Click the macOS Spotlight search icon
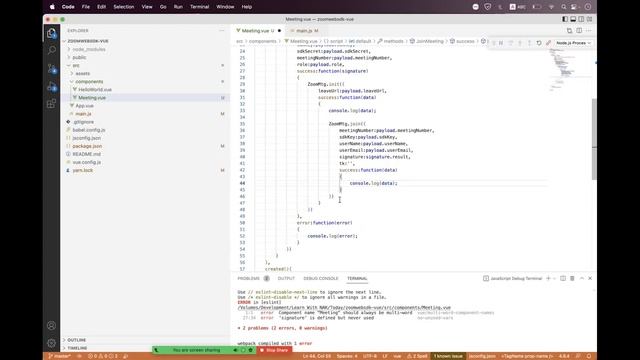 [x=564, y=7]
